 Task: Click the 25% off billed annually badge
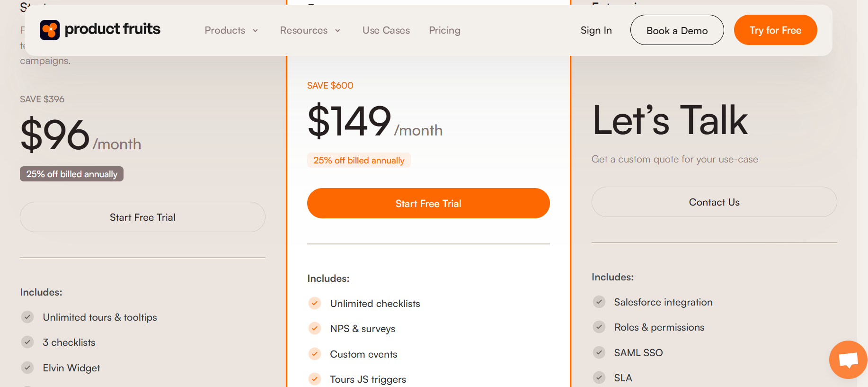71,174
